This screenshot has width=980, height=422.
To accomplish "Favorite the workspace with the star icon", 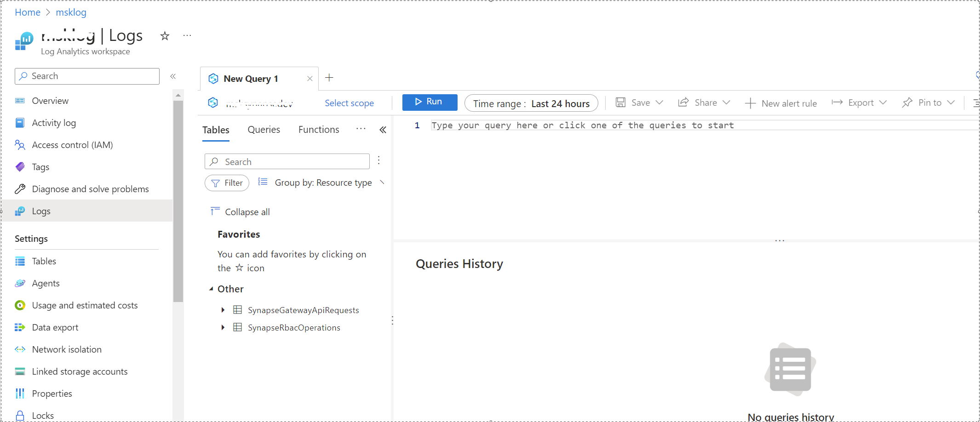I will [165, 36].
